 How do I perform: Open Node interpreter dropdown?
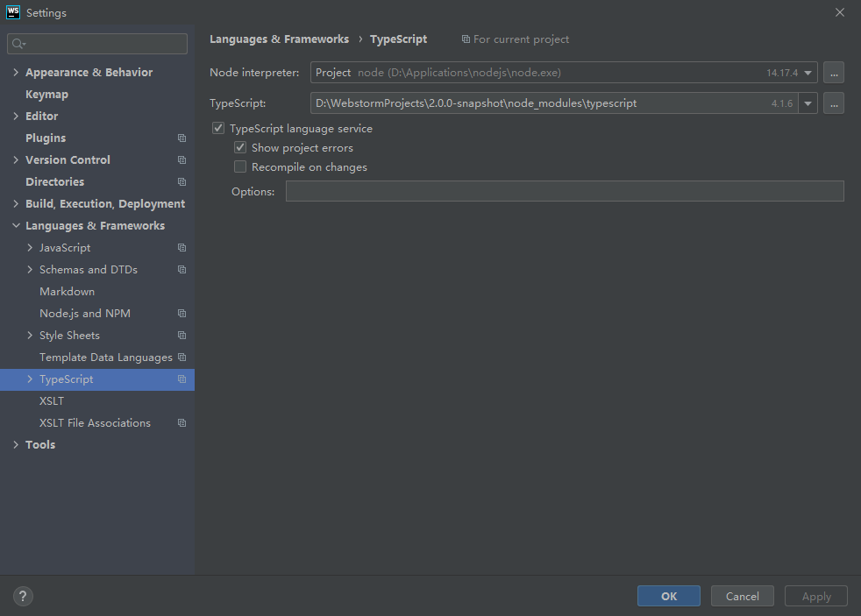click(x=808, y=73)
